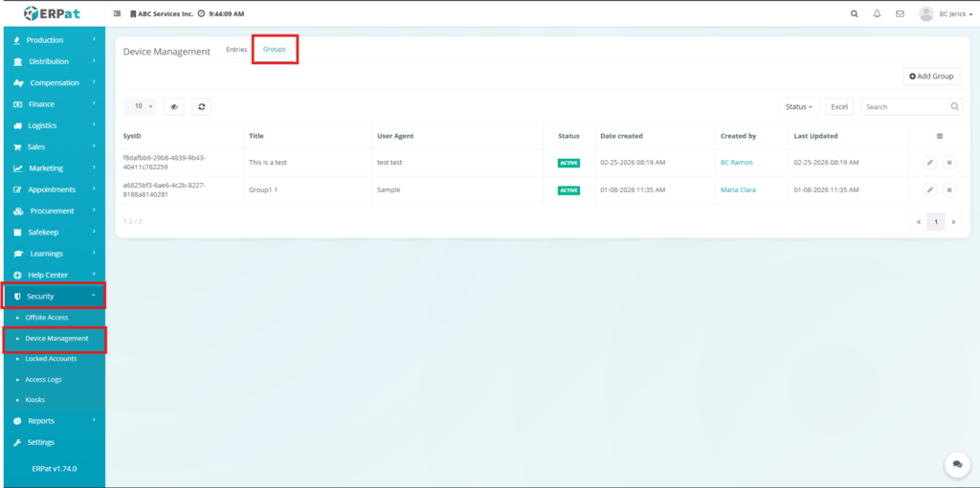Export the table using Excel button

[x=839, y=107]
